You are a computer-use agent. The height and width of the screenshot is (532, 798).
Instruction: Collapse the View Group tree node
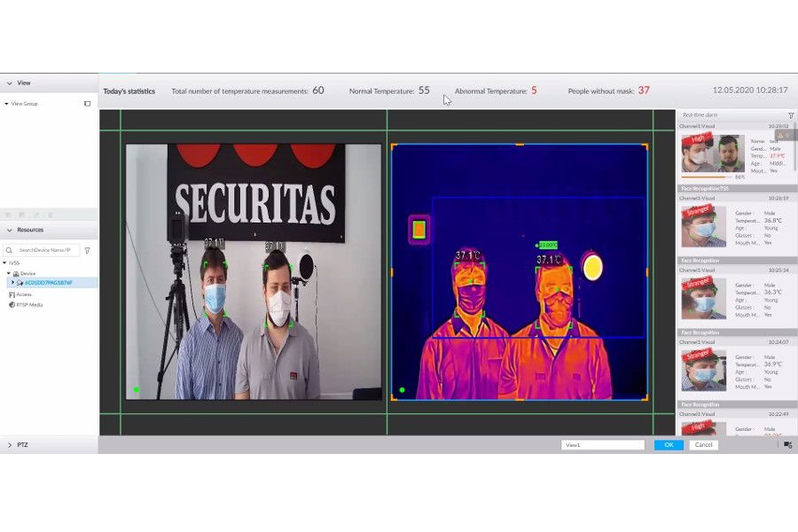point(6,104)
